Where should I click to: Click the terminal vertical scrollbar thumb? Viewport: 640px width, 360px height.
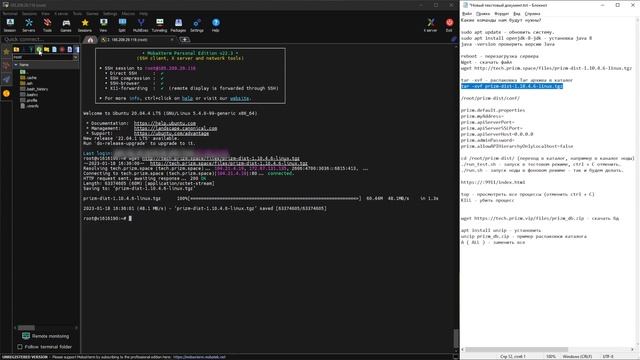[x=456, y=338]
